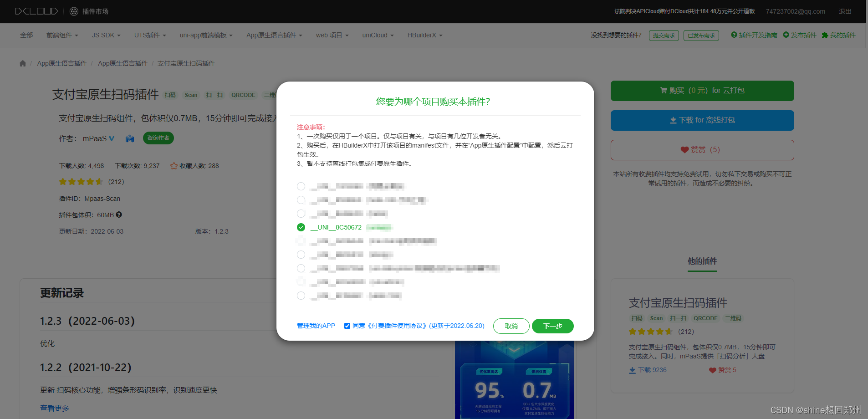Screen dimensions: 868x419
Task: Click the star icon beside 收藏人数
Action: tap(174, 166)
